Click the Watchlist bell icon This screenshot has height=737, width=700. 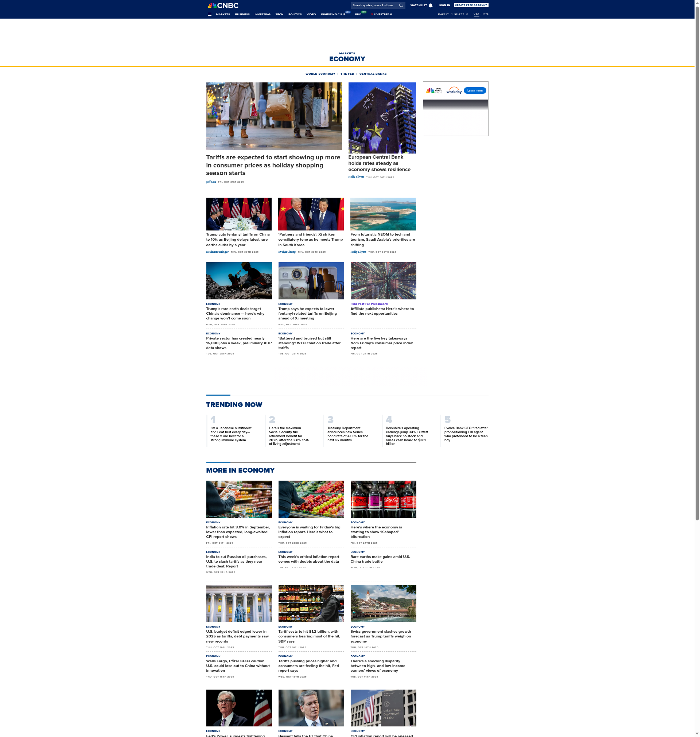coord(431,5)
